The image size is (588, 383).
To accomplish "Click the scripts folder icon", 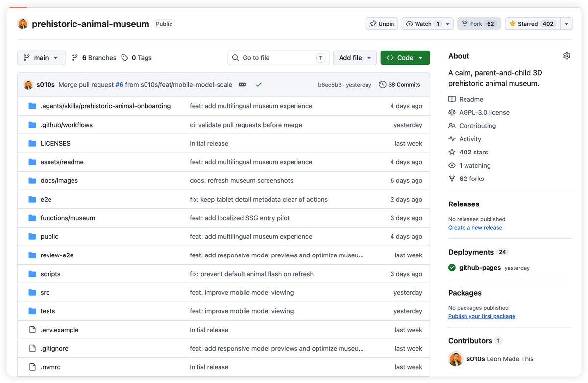I will point(32,274).
